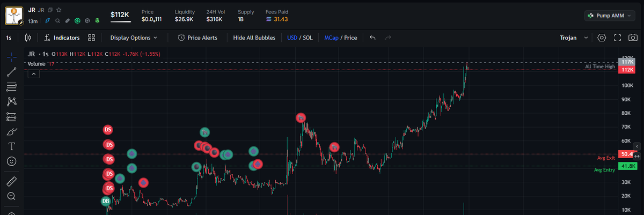
Task: Open the Trojan dropdown
Action: click(x=574, y=38)
